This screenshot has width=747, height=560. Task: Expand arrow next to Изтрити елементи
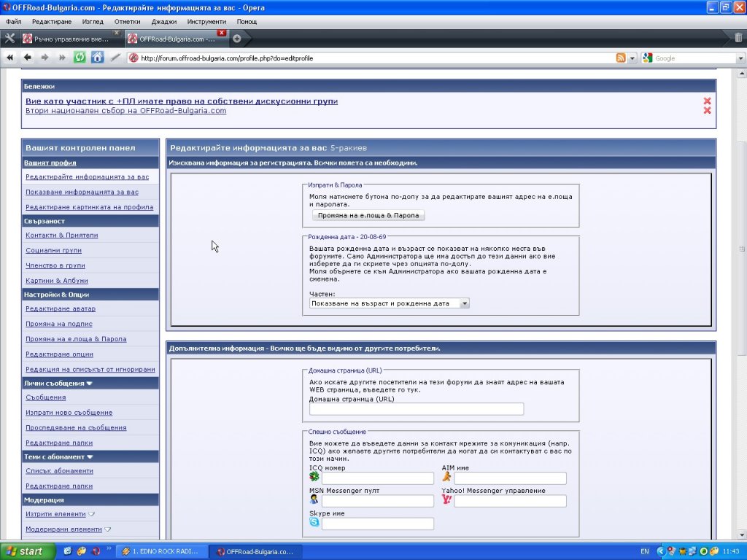pos(92,514)
